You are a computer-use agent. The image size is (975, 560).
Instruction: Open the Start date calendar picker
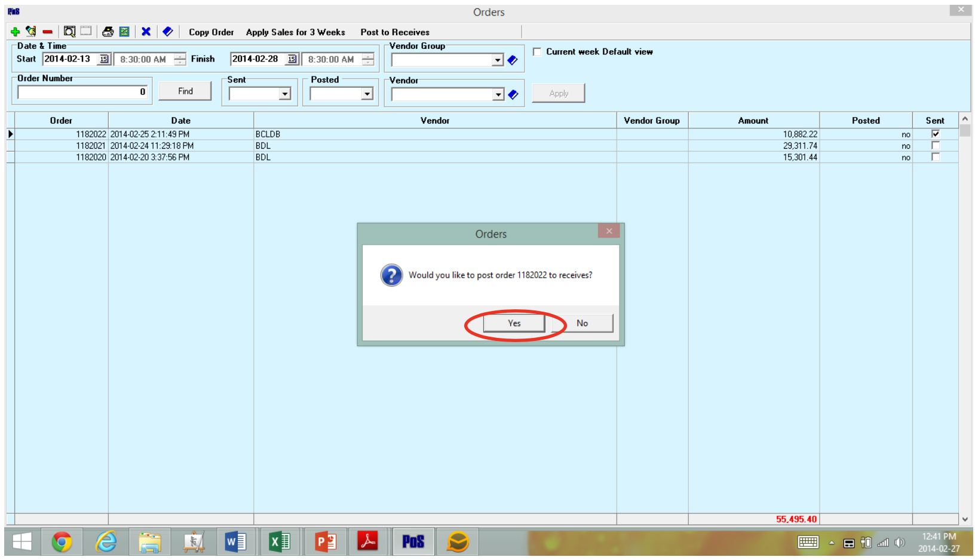104,59
